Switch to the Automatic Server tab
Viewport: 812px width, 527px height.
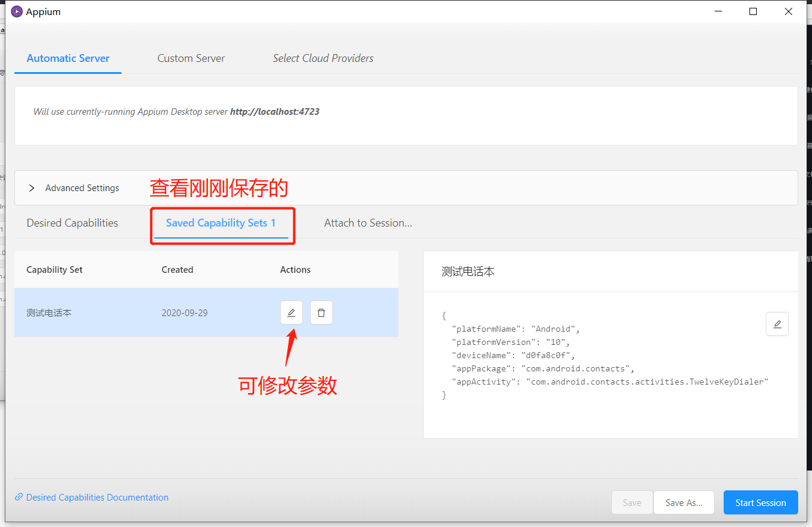pyautogui.click(x=68, y=58)
